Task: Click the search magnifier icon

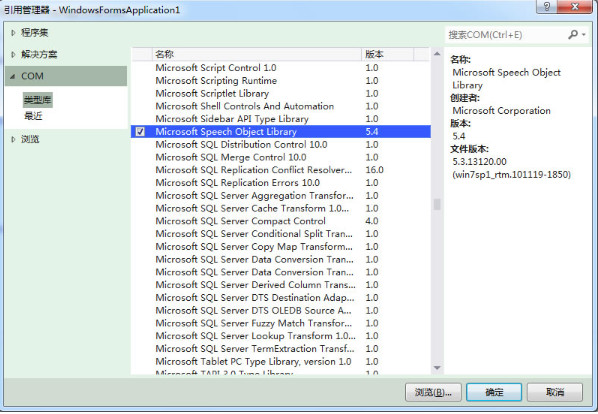Action: pos(572,35)
